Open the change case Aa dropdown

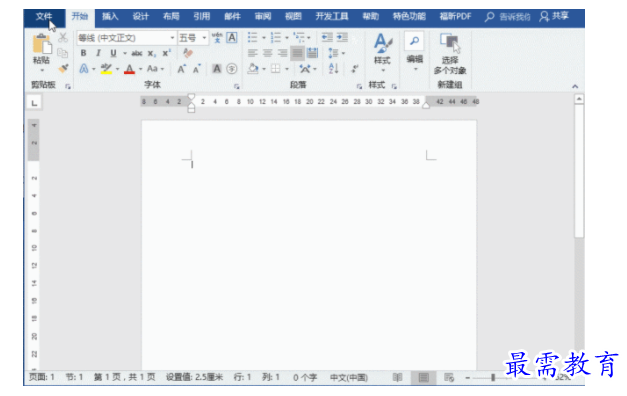coord(155,69)
